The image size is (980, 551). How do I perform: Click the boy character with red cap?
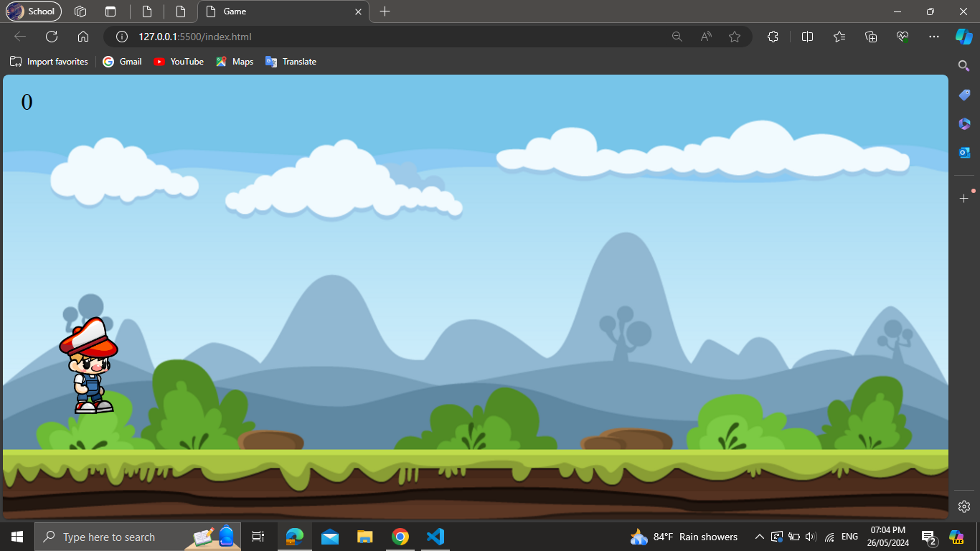pyautogui.click(x=88, y=366)
